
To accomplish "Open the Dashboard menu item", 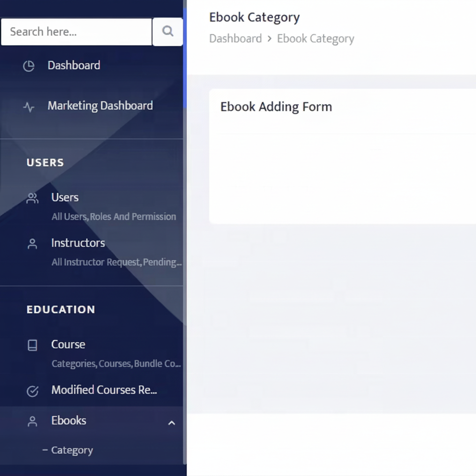I will click(x=74, y=65).
